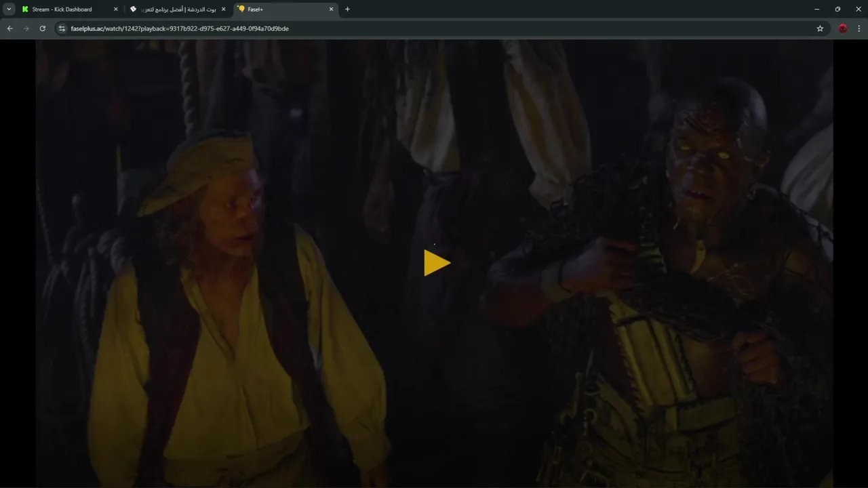868x488 pixels.
Task: View site information icon in address bar
Action: (x=62, y=28)
